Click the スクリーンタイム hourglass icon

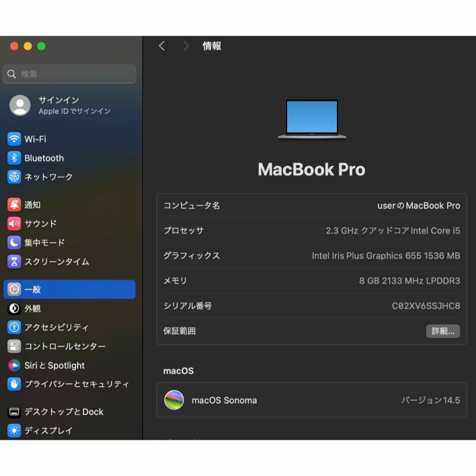(14, 261)
